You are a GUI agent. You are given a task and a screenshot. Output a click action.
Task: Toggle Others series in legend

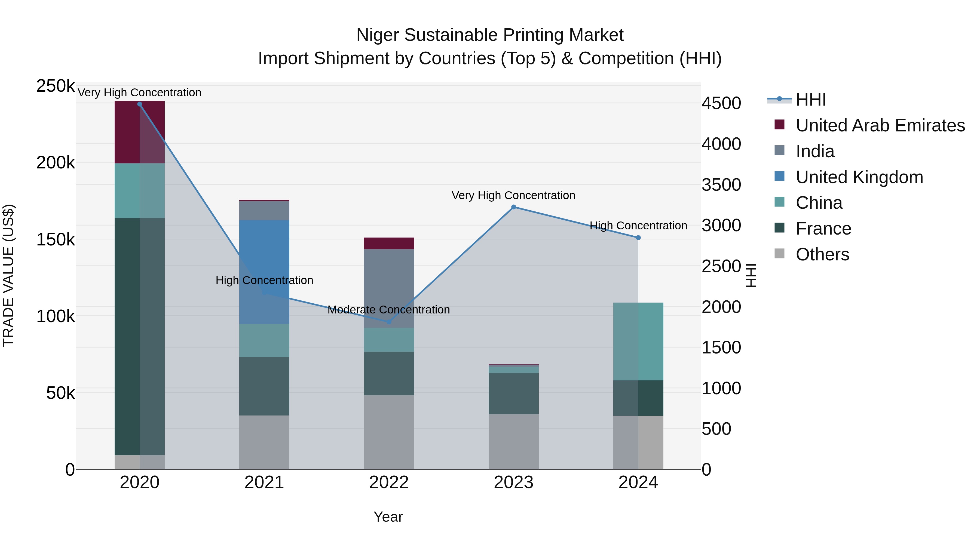811,254
